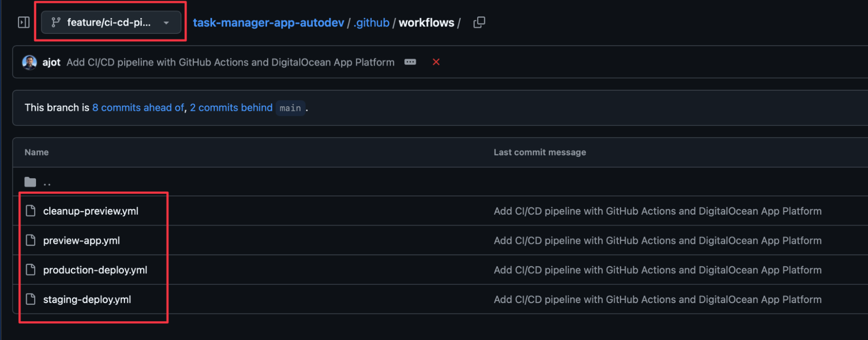The image size is (868, 340).
Task: Open preview-app.yml file
Action: (81, 241)
